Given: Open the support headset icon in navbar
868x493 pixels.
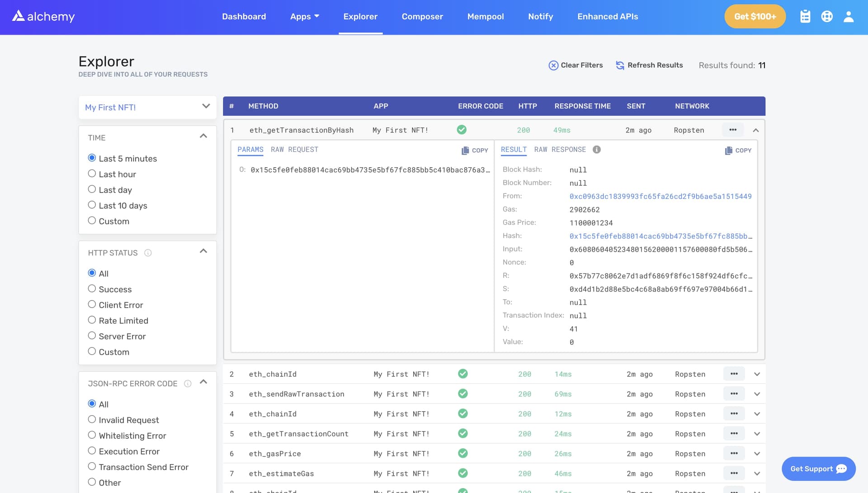Looking at the screenshot, I should [x=827, y=16].
